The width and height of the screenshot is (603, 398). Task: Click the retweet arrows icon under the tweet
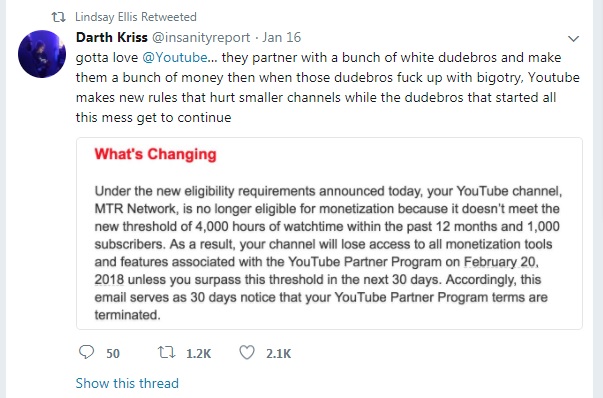167,352
